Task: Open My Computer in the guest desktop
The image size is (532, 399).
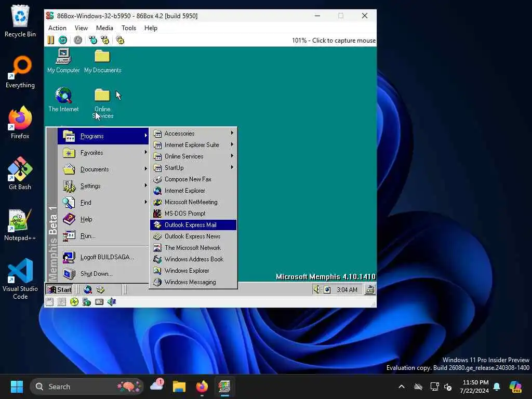Action: tap(63, 61)
